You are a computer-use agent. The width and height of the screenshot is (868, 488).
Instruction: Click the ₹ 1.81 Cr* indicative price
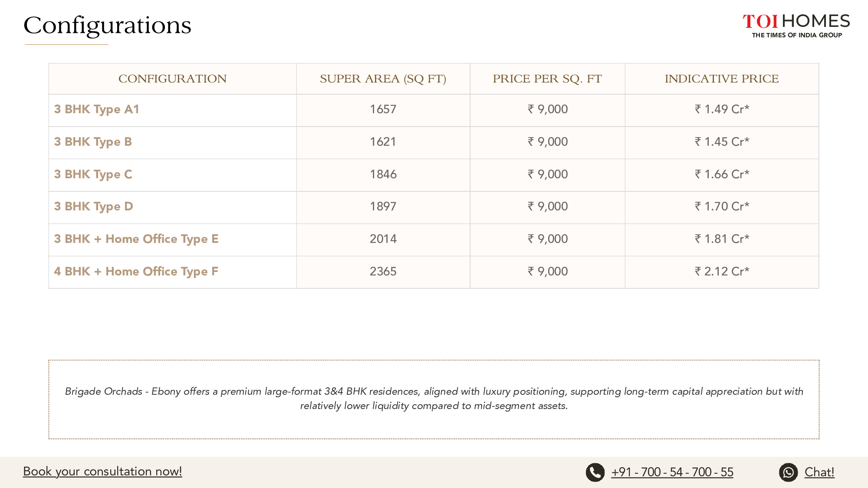(722, 239)
